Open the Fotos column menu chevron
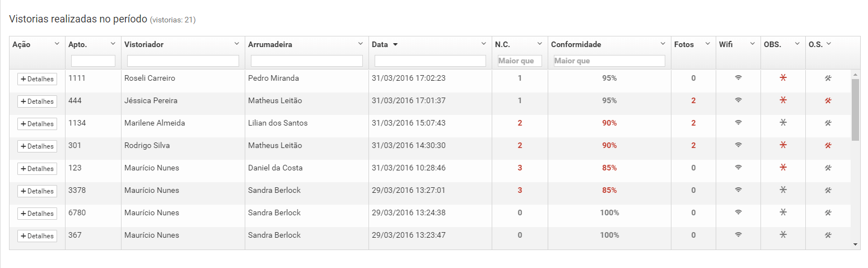Viewport: 868px width, 268px height. tap(708, 44)
